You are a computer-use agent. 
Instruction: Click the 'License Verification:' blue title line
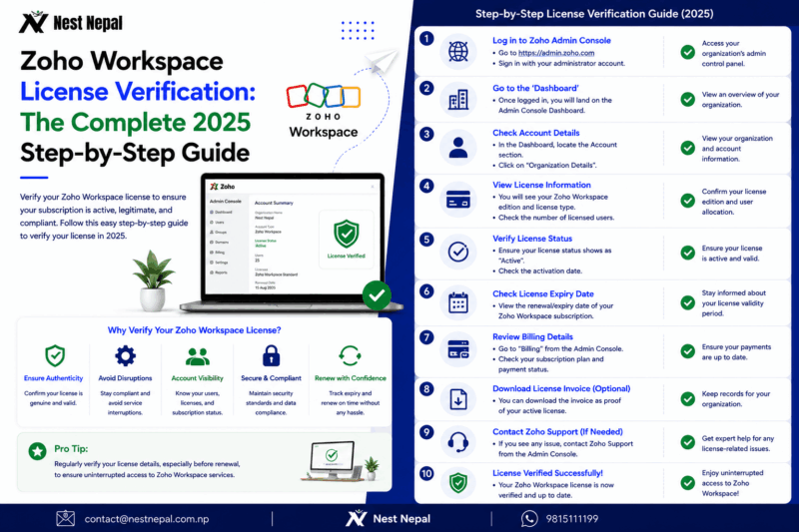coord(138,92)
